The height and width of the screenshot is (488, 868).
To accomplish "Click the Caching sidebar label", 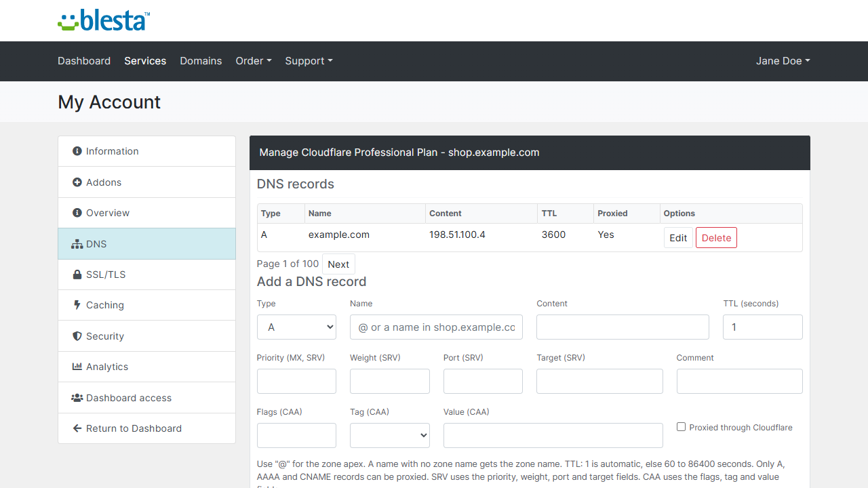I will pyautogui.click(x=105, y=305).
